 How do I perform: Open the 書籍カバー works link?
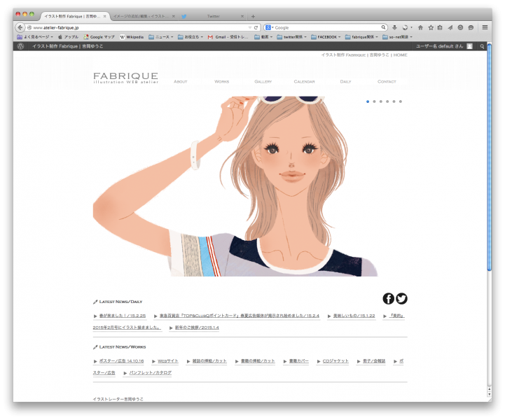tap(298, 361)
